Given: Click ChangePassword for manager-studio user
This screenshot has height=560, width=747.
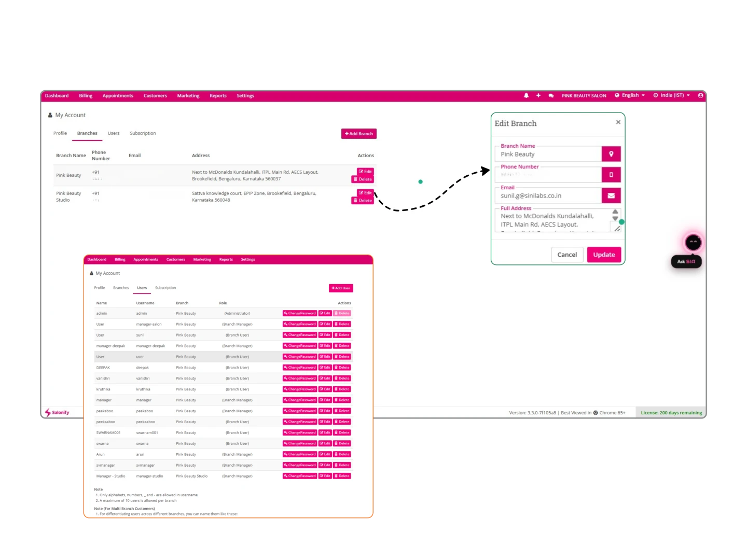Looking at the screenshot, I should 300,476.
